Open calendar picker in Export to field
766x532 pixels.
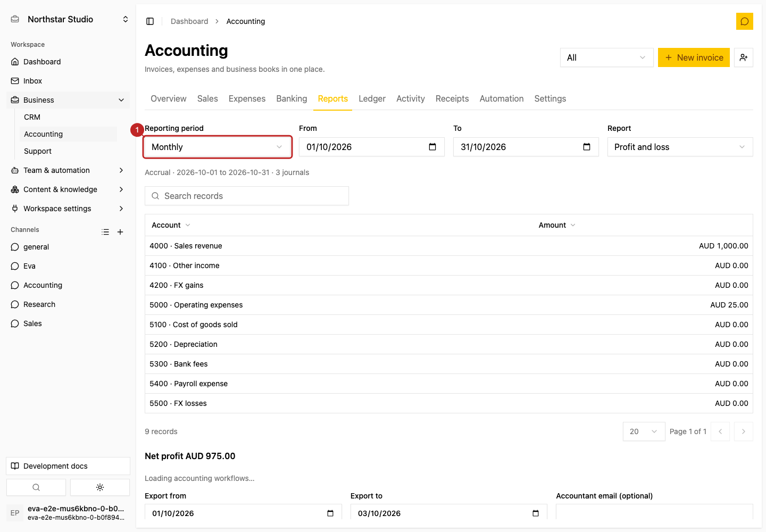(x=536, y=513)
